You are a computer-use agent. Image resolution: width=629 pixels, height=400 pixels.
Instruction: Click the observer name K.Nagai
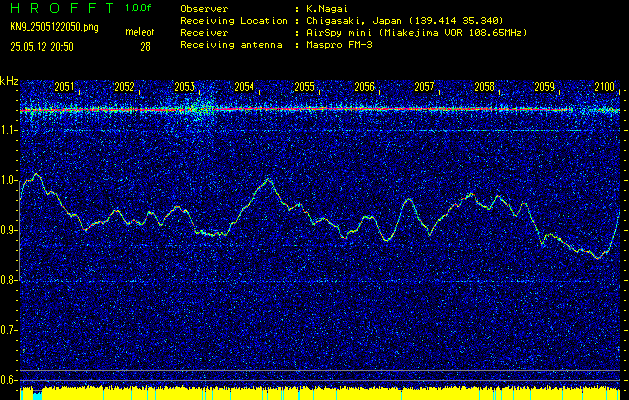click(327, 9)
